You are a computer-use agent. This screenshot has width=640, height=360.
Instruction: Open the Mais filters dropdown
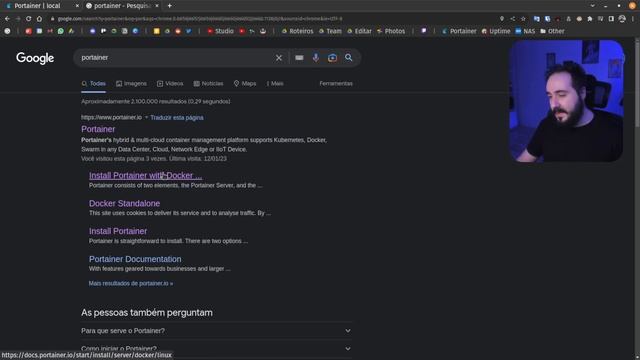pyautogui.click(x=275, y=83)
